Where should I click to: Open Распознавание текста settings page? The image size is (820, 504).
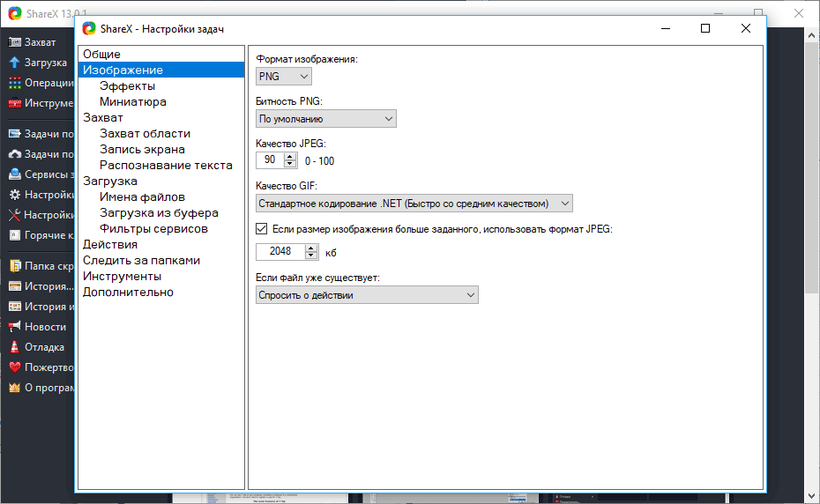(166, 166)
